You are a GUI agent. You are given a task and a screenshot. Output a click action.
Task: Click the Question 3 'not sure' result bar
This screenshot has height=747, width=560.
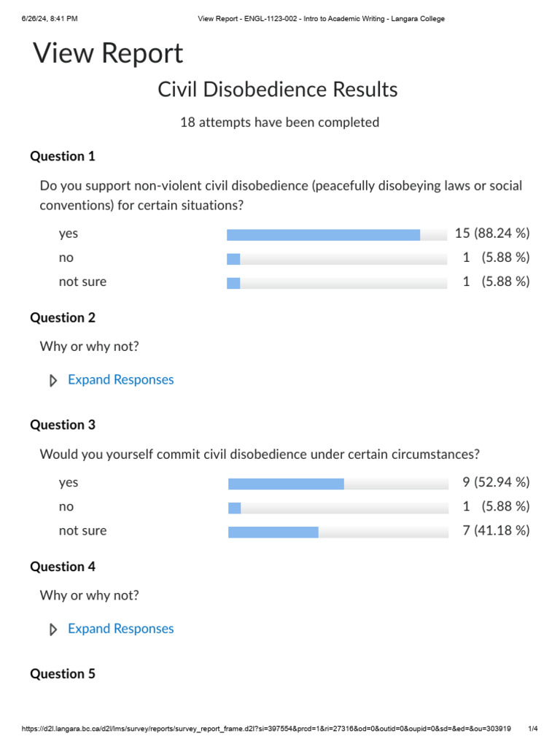tap(338, 533)
